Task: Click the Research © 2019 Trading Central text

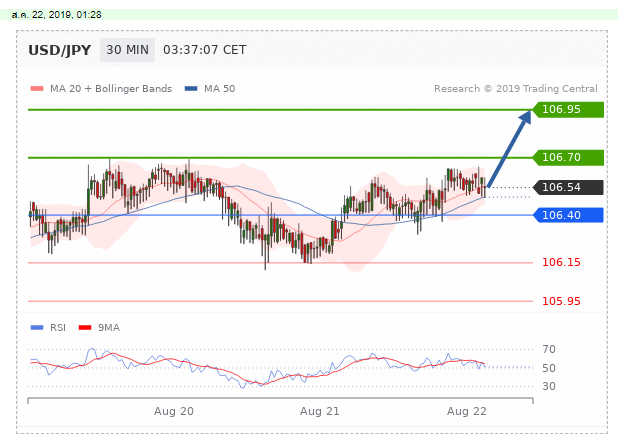Action: (x=516, y=89)
